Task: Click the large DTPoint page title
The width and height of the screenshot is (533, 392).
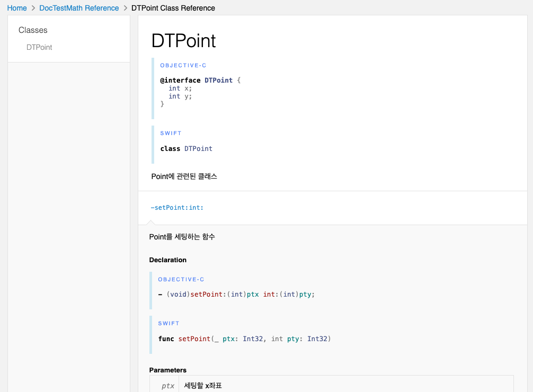Action: (x=183, y=41)
